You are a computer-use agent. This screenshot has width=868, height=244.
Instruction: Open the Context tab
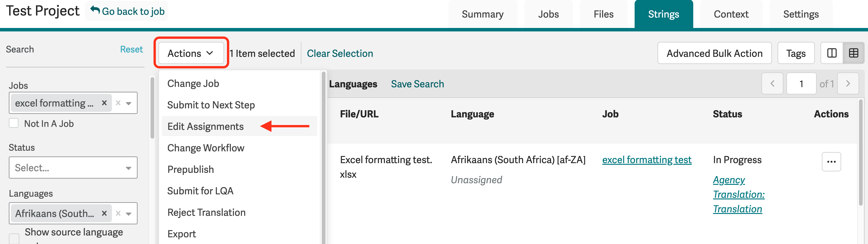pos(731,14)
